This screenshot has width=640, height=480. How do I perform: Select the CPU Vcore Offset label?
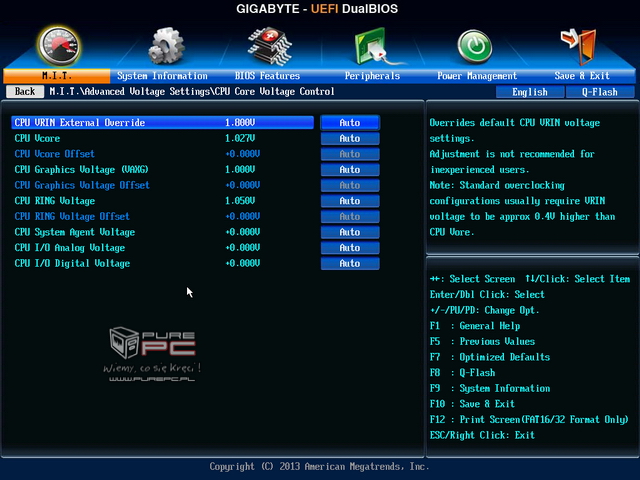click(x=54, y=154)
